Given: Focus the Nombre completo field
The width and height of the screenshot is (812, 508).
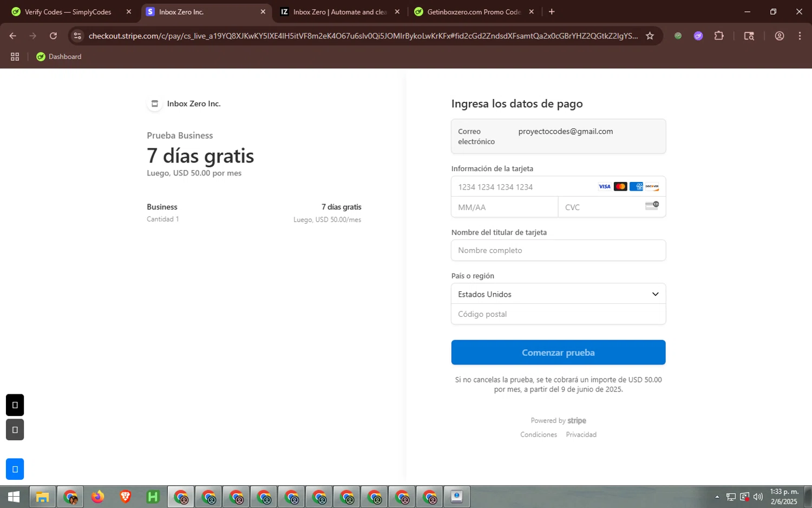Looking at the screenshot, I should click(558, 250).
